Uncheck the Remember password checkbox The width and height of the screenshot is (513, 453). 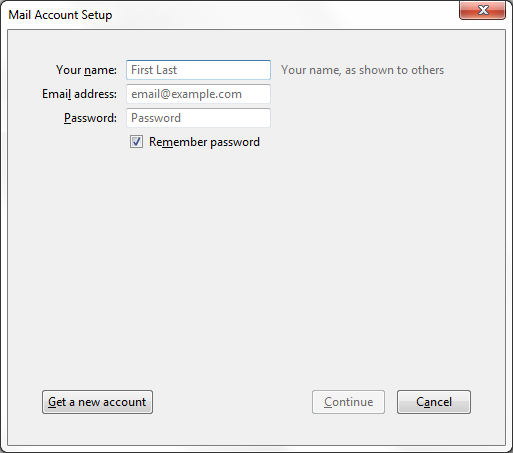tap(136, 142)
